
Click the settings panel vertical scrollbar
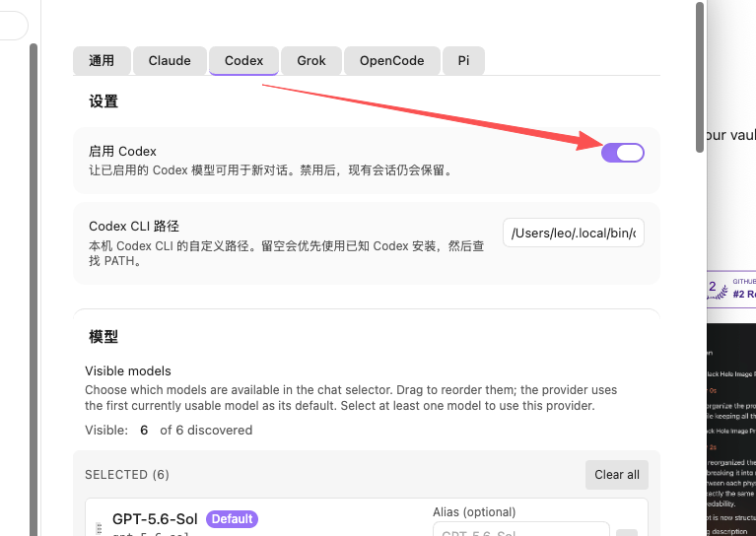pos(700,77)
